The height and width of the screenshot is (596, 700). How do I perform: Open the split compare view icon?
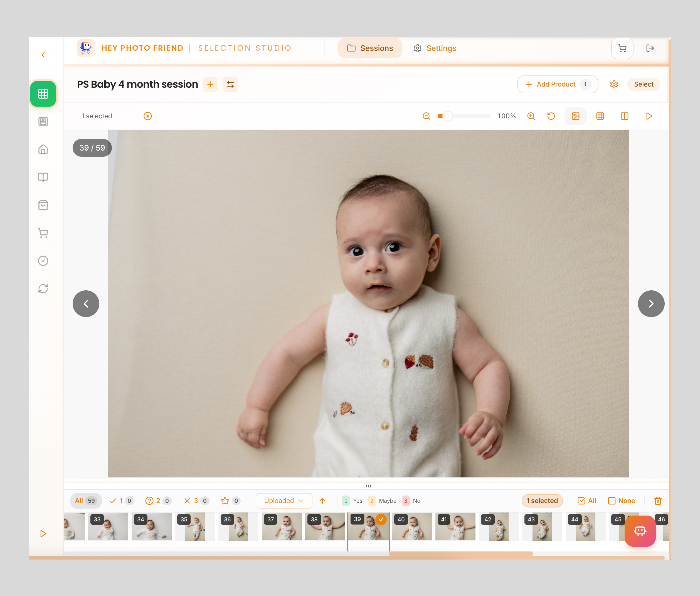click(x=624, y=116)
